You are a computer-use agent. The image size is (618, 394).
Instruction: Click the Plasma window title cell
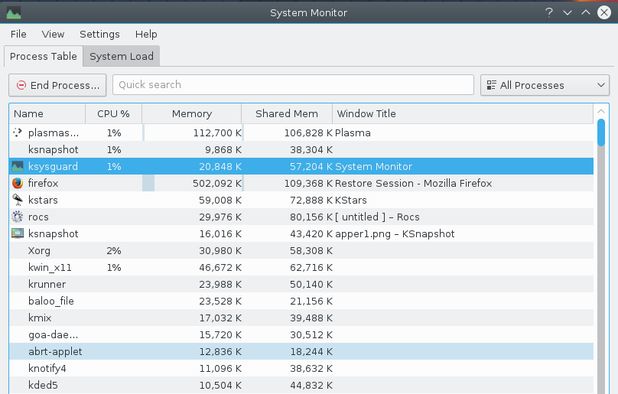352,133
